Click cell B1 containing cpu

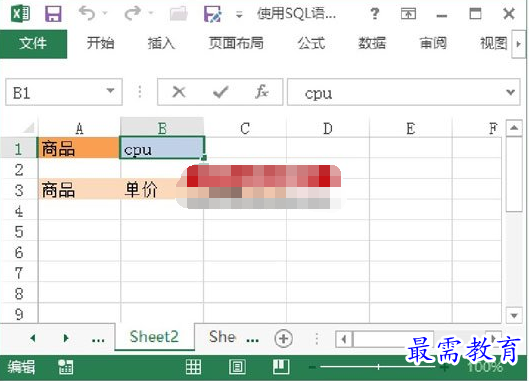tap(162, 147)
